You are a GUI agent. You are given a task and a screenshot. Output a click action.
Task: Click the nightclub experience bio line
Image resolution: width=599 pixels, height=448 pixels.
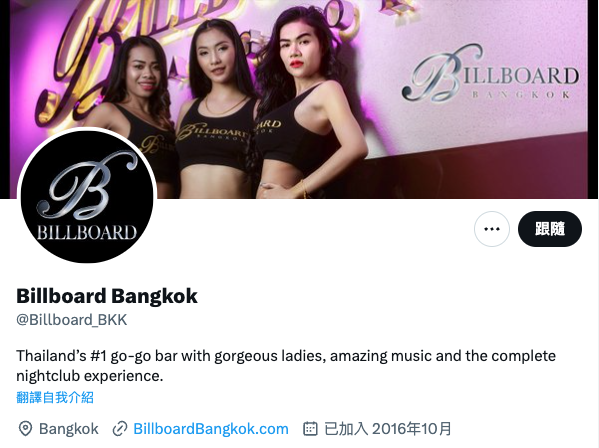pos(89,376)
